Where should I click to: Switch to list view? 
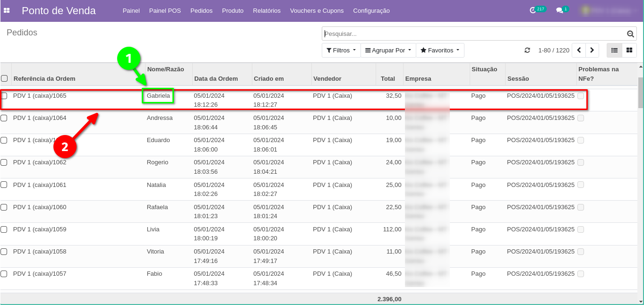615,51
